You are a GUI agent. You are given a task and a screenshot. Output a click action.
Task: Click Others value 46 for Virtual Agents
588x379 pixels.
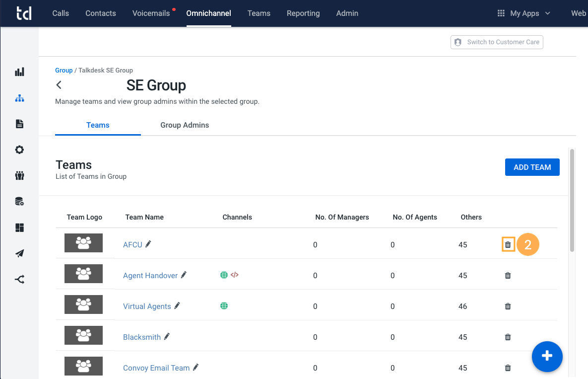[463, 306]
